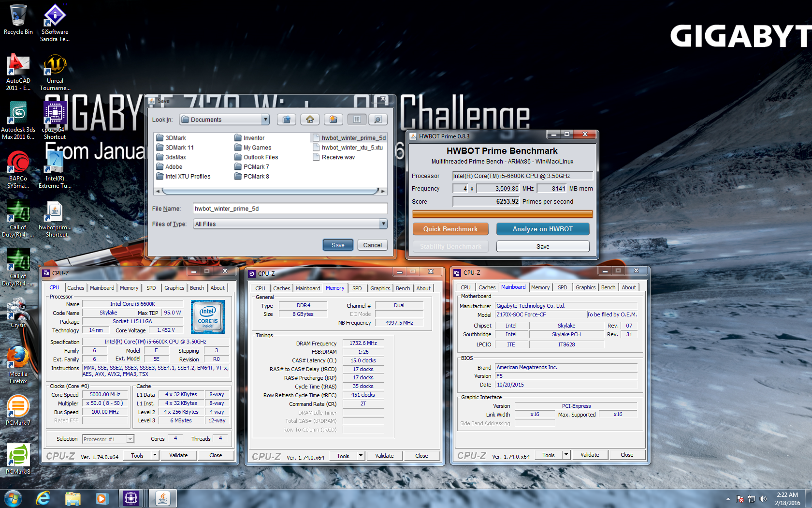Open Intel Extreme Tuning Utility shortcut
Image resolution: width=812 pixels, height=508 pixels.
click(55, 170)
